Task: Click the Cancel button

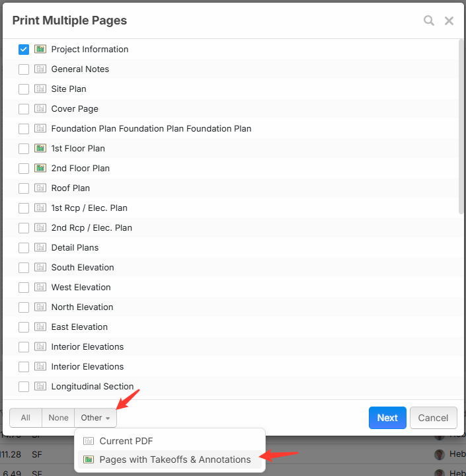Action: click(x=433, y=418)
